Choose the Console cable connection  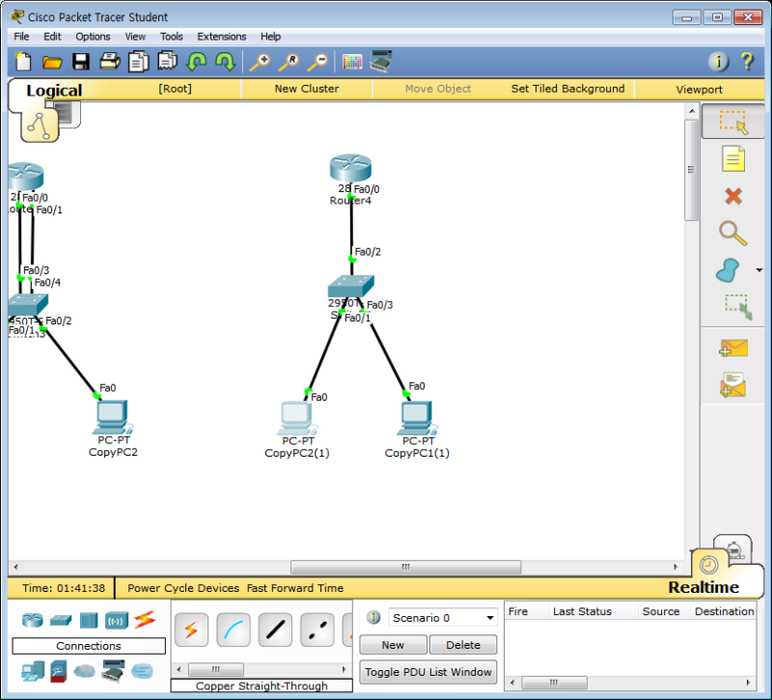coord(234,630)
